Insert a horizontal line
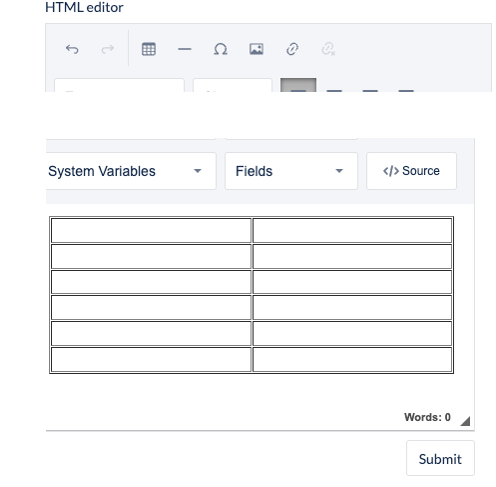 click(x=185, y=49)
